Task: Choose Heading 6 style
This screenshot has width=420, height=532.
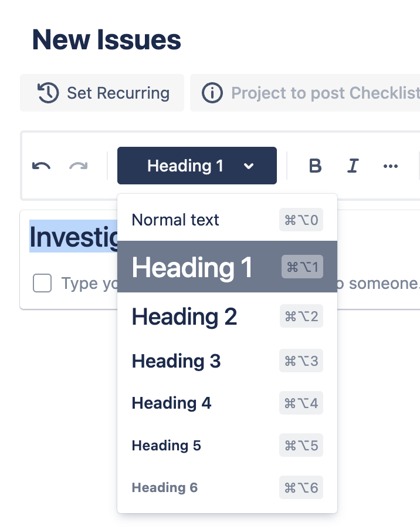Action: pos(164,488)
